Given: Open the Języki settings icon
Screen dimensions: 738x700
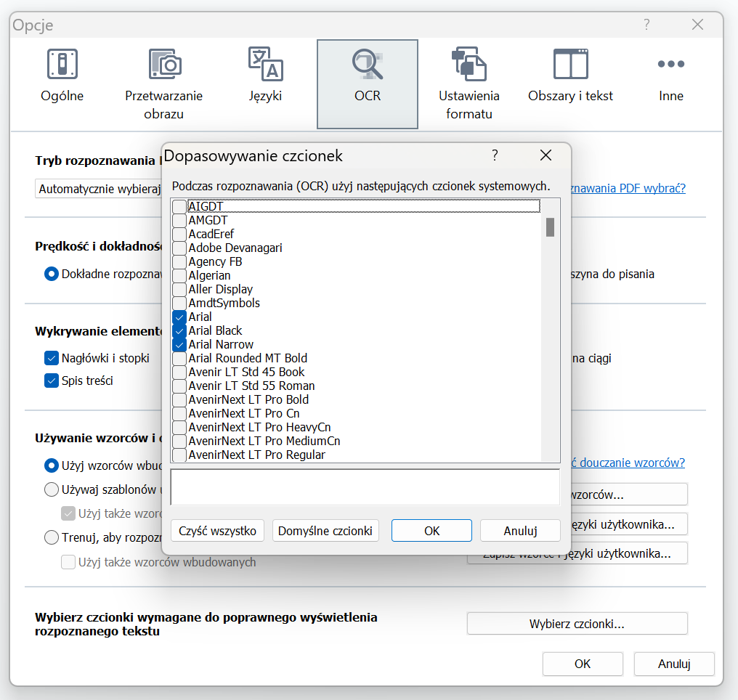Looking at the screenshot, I should [x=265, y=65].
